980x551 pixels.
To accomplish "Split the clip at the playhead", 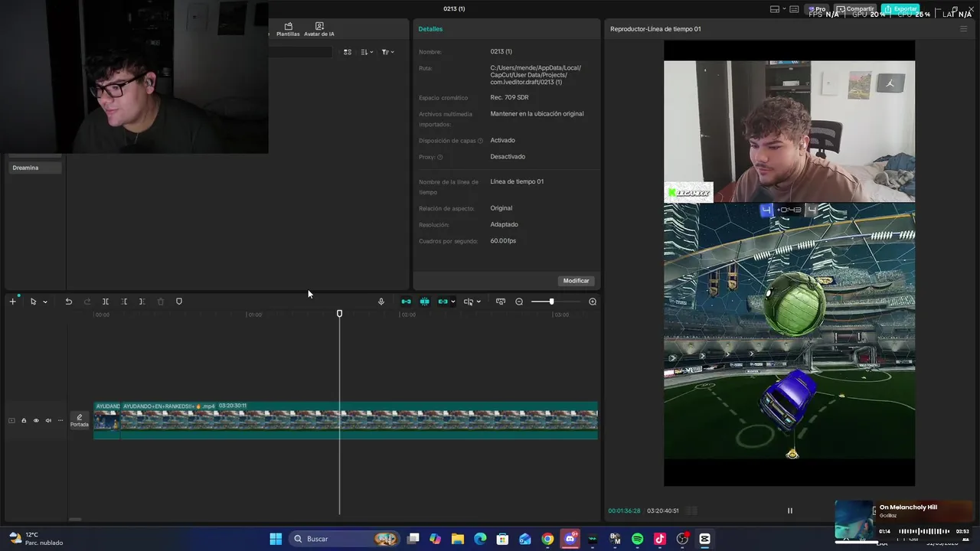I will (x=106, y=302).
